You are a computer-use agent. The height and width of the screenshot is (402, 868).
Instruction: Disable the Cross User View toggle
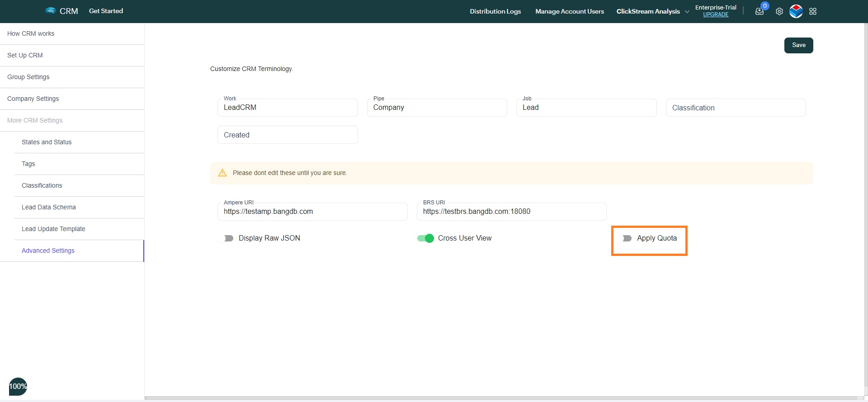pos(425,238)
